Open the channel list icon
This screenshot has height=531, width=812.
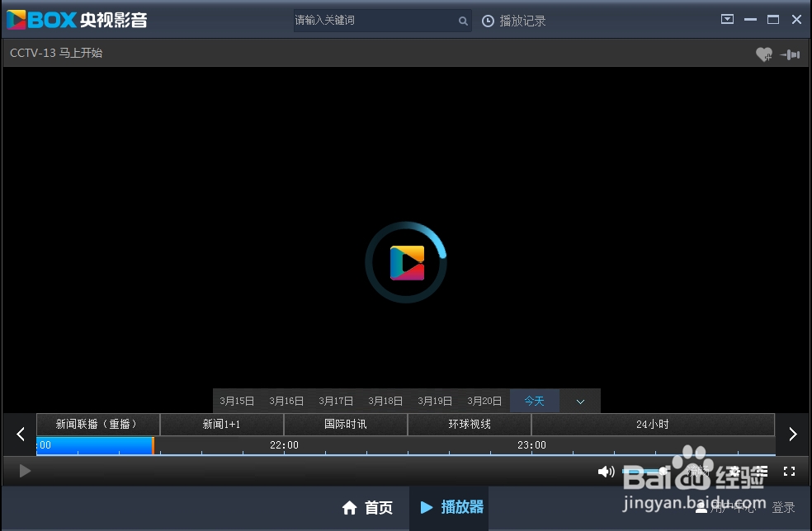tap(761, 471)
